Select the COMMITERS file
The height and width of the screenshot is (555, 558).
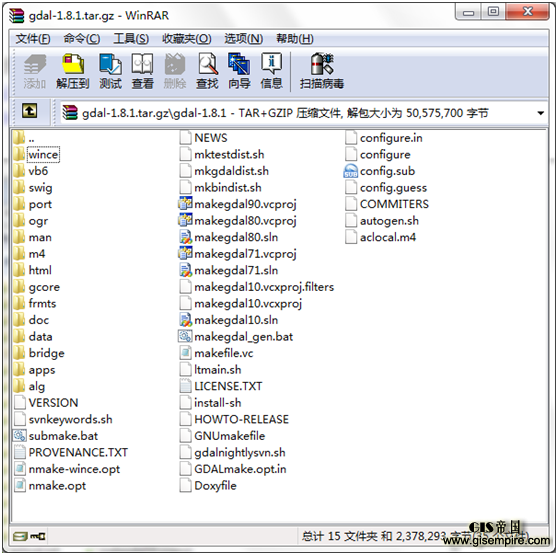387,204
